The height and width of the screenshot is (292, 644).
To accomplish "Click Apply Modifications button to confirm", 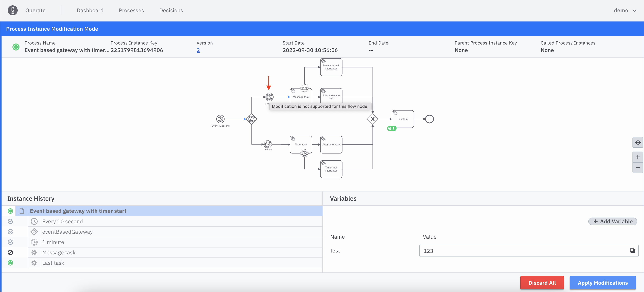I will [x=603, y=283].
